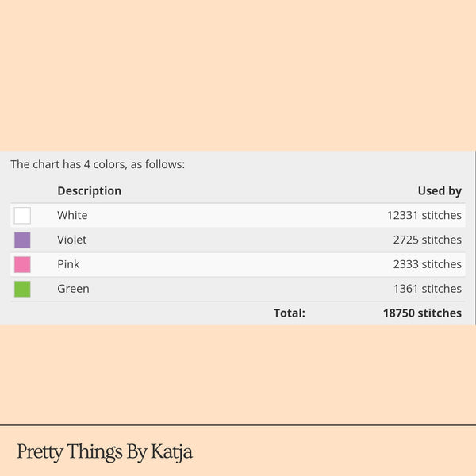
Task: Pick the Pink color swatch
Action: [22, 264]
